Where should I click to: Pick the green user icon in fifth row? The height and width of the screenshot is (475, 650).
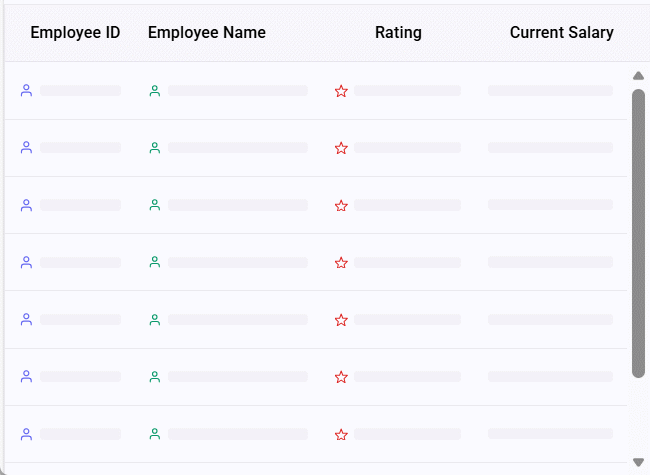tap(155, 320)
